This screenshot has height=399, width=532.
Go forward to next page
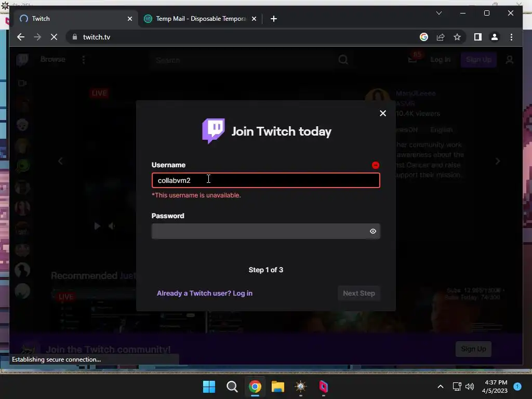click(37, 37)
